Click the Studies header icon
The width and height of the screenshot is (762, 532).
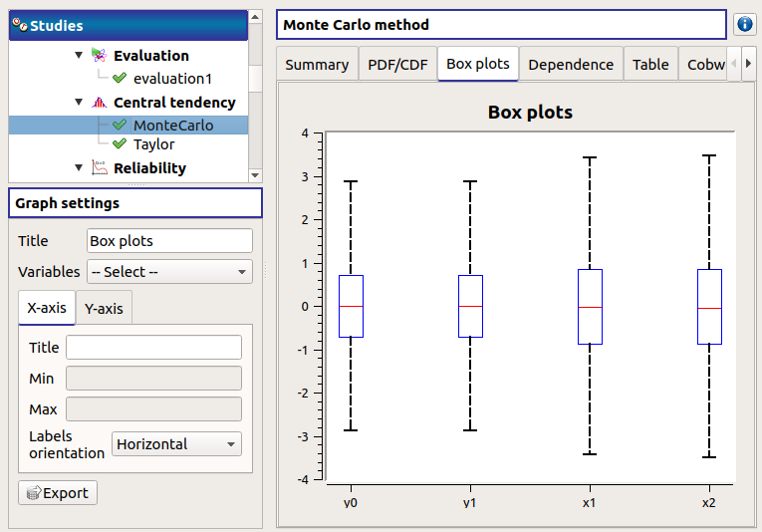[x=20, y=26]
